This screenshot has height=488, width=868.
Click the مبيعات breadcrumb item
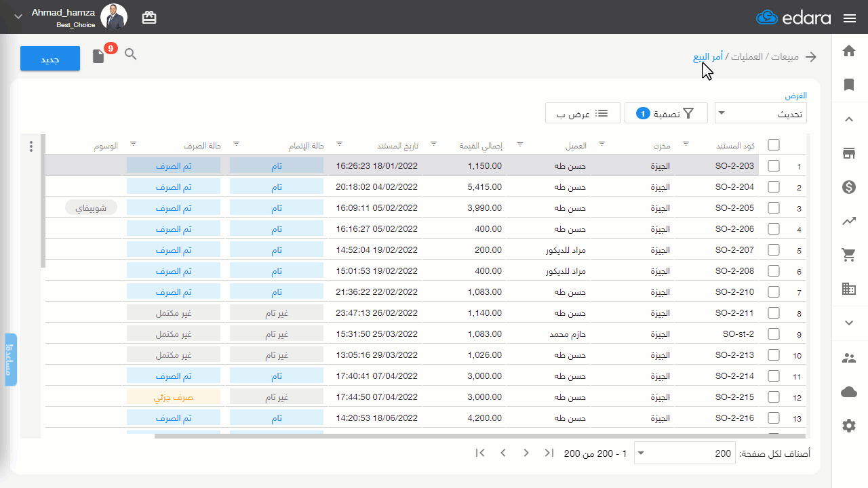point(784,57)
